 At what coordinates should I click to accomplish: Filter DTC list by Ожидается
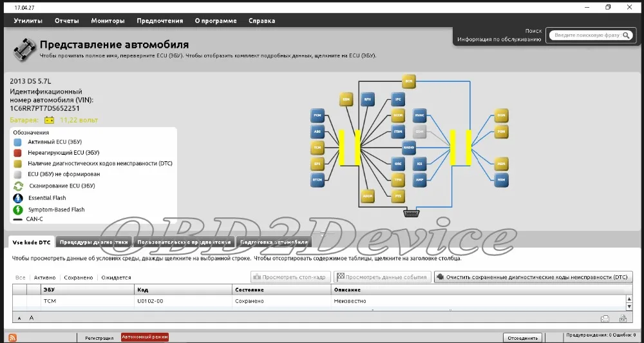coord(116,278)
